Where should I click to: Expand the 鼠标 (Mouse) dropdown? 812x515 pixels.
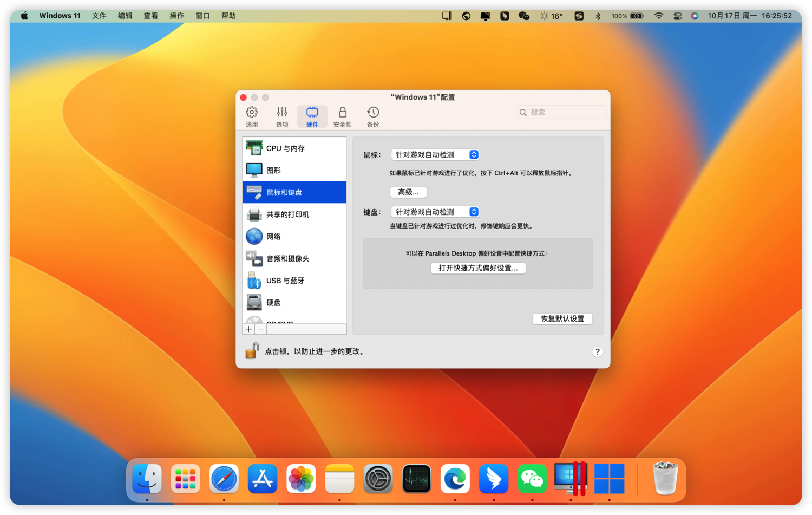pos(435,154)
